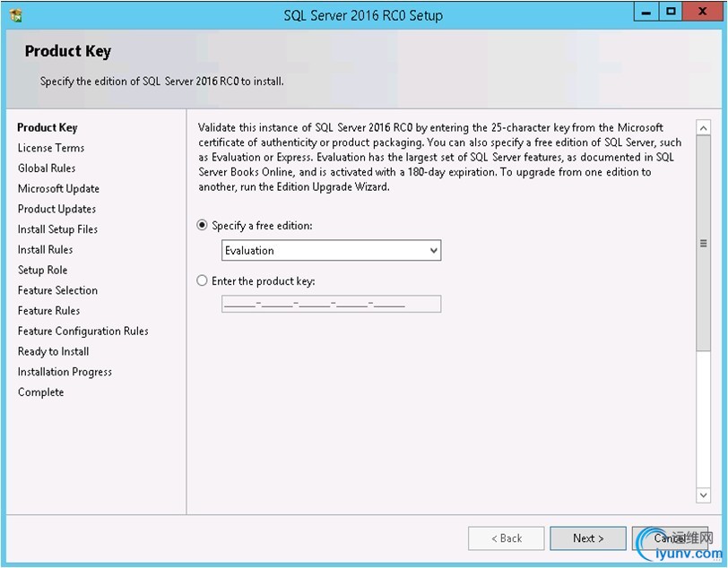Click the 'SQL Server 2016 RC0 Setup' window title
Image resolution: width=728 pixels, height=568 pixels.
pos(363,15)
